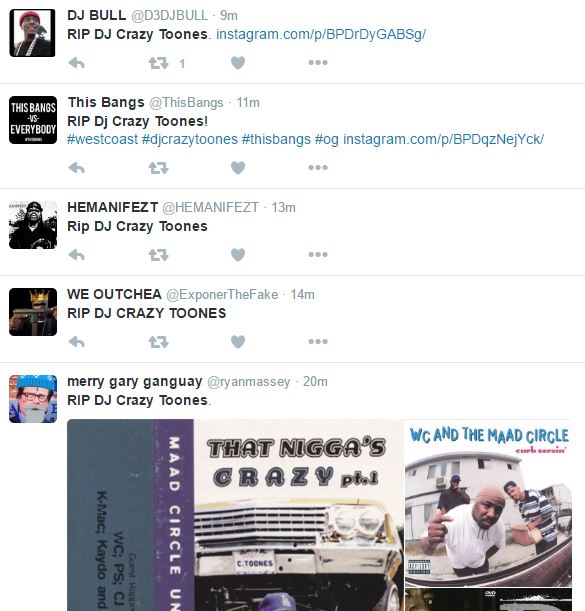Image resolution: width=585 pixels, height=611 pixels.
Task: Retweet HEMANIFEZT's tweet
Action: point(158,255)
